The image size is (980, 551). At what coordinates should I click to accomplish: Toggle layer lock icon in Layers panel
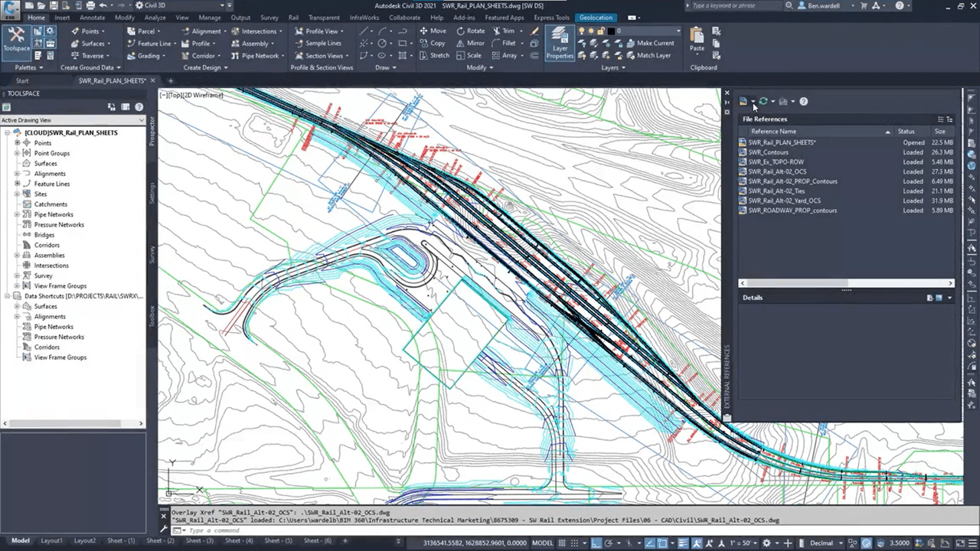600,31
